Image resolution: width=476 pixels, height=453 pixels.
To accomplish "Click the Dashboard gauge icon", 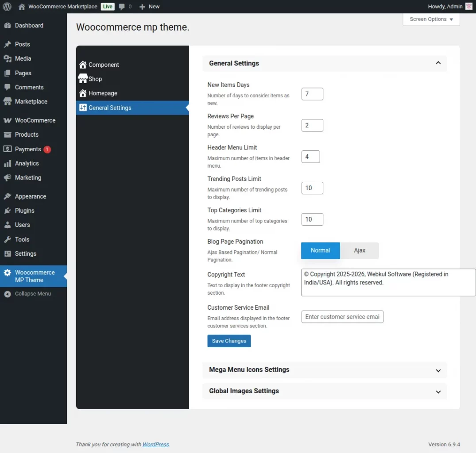I will click(x=8, y=26).
